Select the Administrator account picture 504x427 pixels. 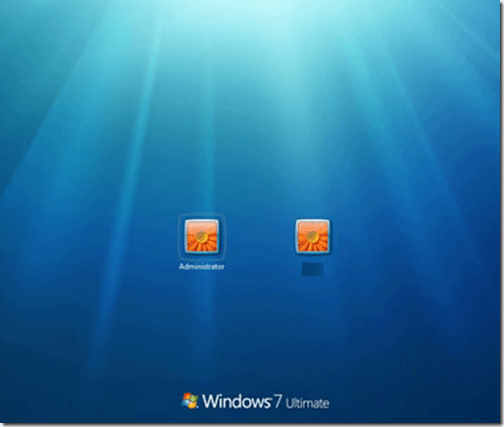(x=202, y=237)
